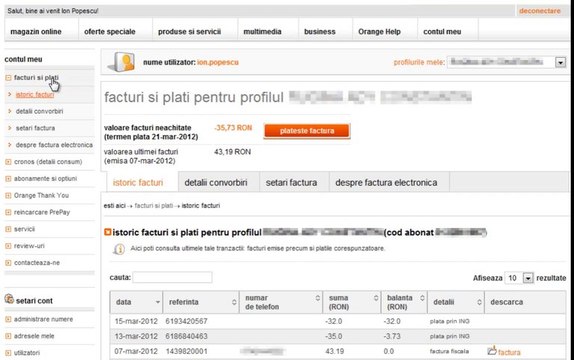Open business menu
The height and width of the screenshot is (360, 574).
tap(320, 32)
